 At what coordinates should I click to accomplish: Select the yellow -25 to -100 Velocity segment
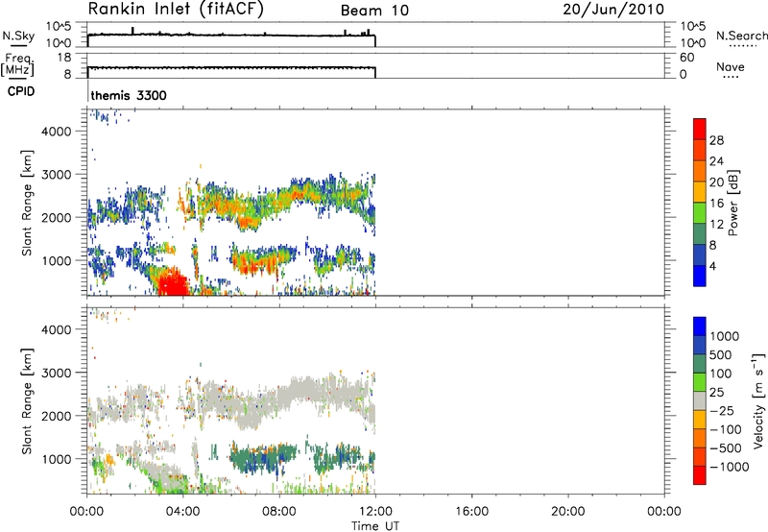[x=700, y=420]
